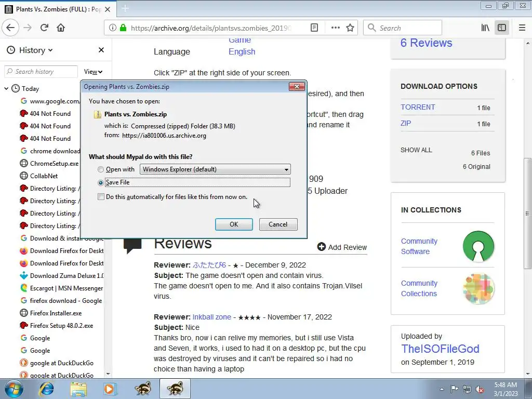Click OK in the download dialog
Viewport: 532px width, 399px height.
click(234, 224)
